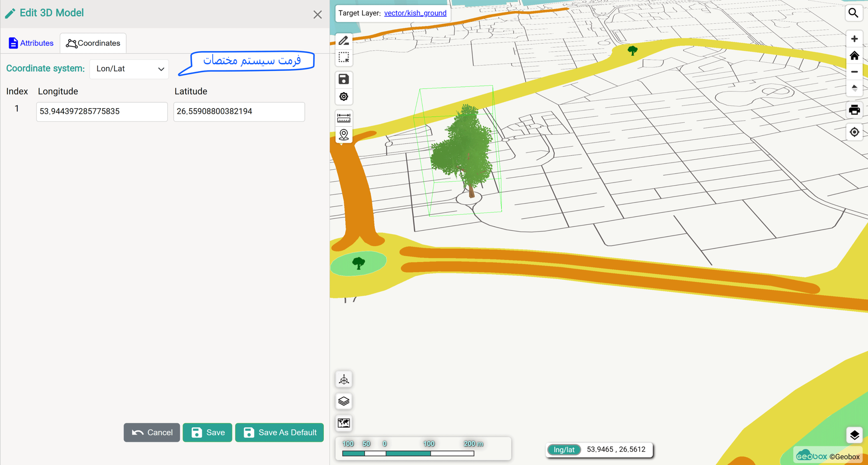Screen dimensions: 868x465
Task: Cancel the model edits
Action: click(x=152, y=432)
